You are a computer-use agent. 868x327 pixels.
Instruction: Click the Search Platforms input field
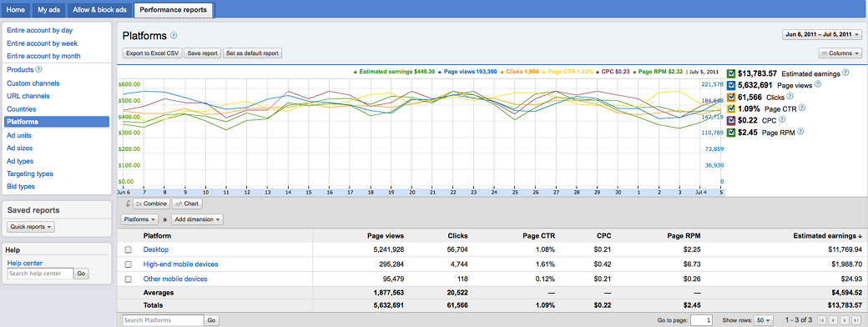point(163,320)
